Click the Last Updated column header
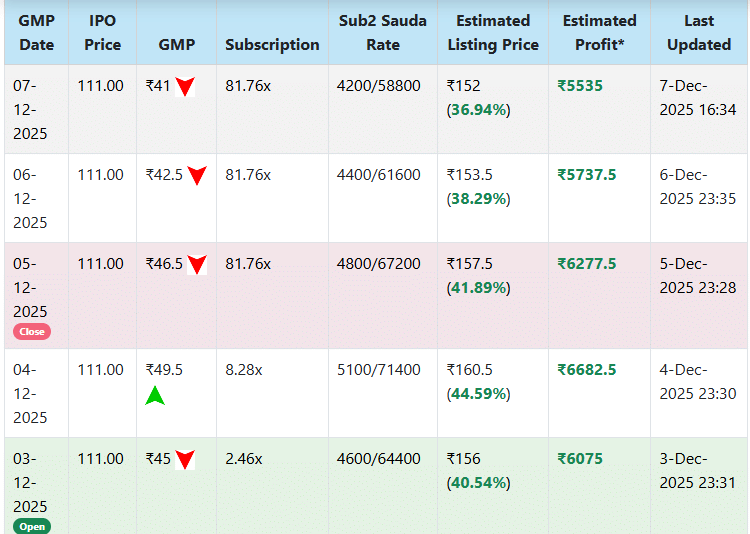Screen dimensions: 750x534 (699, 32)
